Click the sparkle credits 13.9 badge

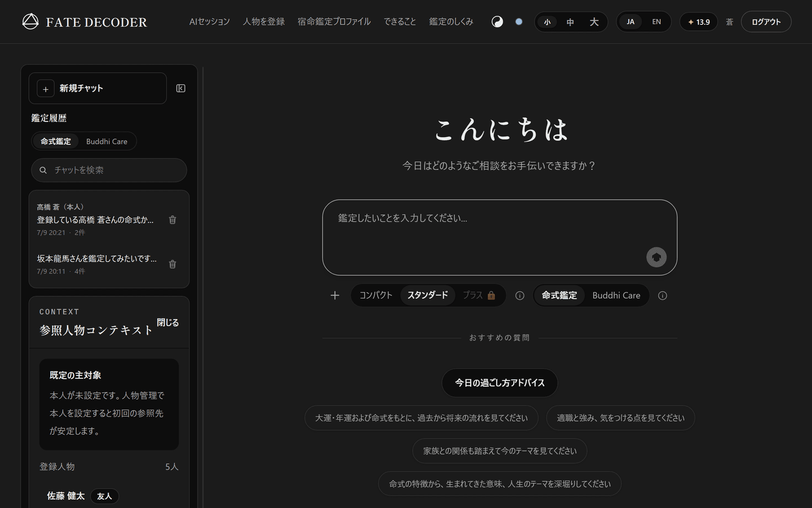pyautogui.click(x=699, y=22)
